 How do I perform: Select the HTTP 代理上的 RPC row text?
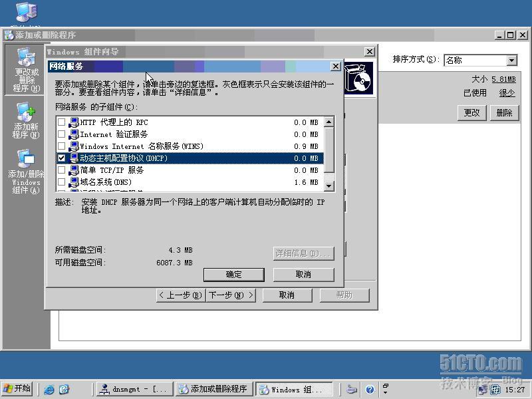(114, 122)
